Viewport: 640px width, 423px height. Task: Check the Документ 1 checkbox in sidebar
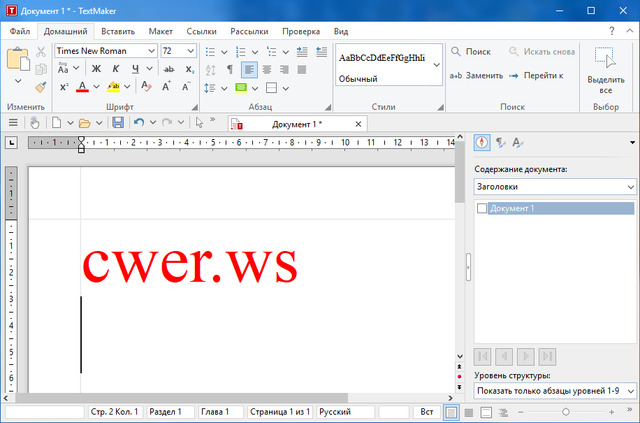pos(482,208)
